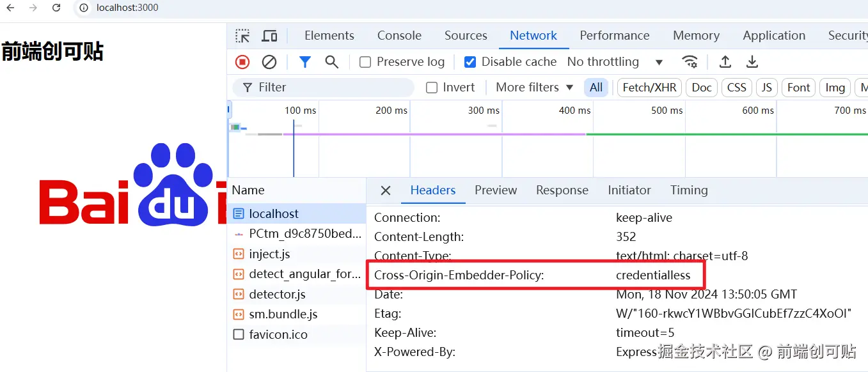Open network conditions wifi icon
The height and width of the screenshot is (372, 868).
[690, 62]
